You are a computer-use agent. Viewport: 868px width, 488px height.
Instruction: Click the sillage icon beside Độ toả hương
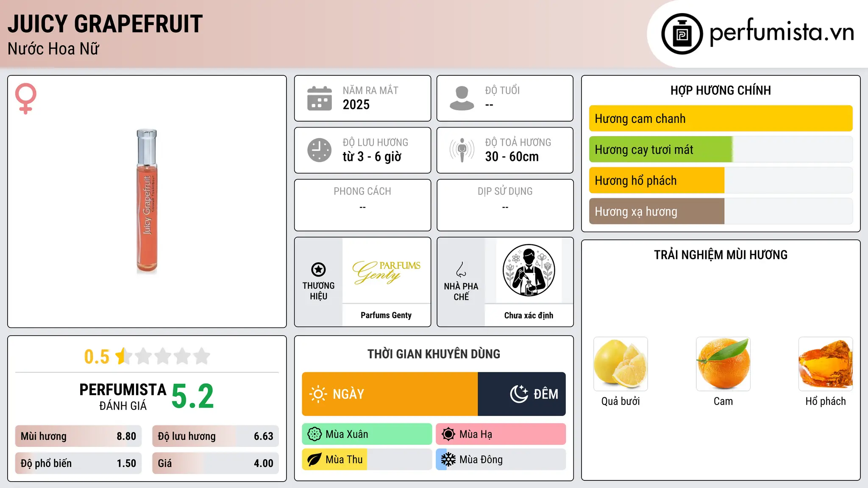[462, 150]
